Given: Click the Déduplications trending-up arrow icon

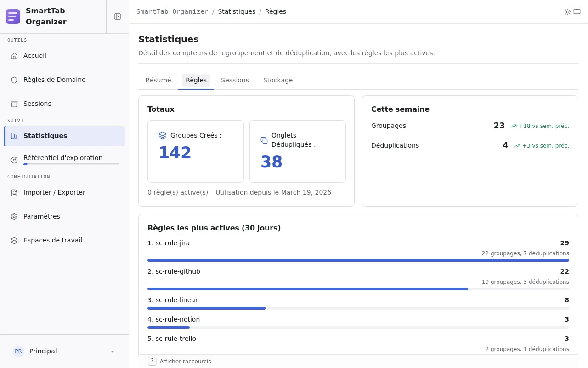Looking at the screenshot, I should click(517, 146).
